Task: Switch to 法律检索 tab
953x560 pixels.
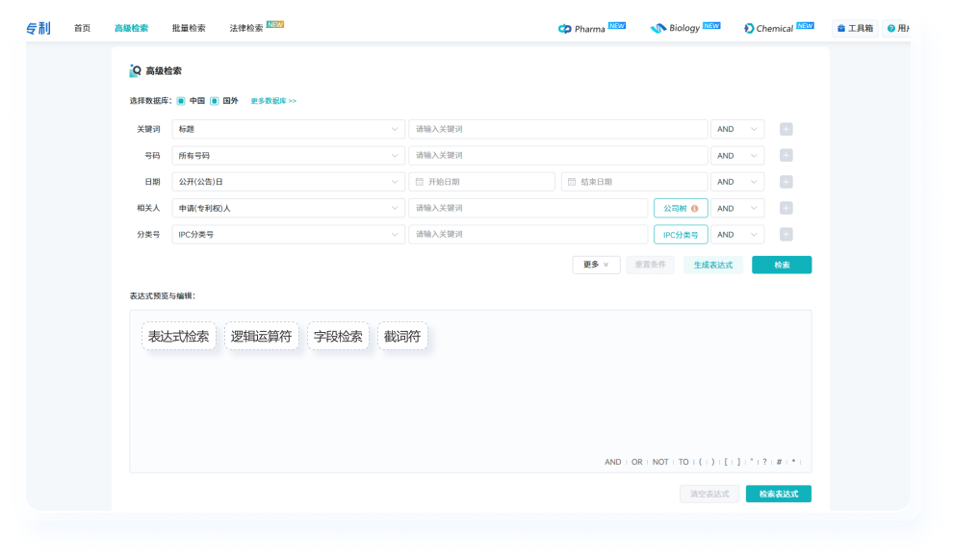Action: (246, 28)
